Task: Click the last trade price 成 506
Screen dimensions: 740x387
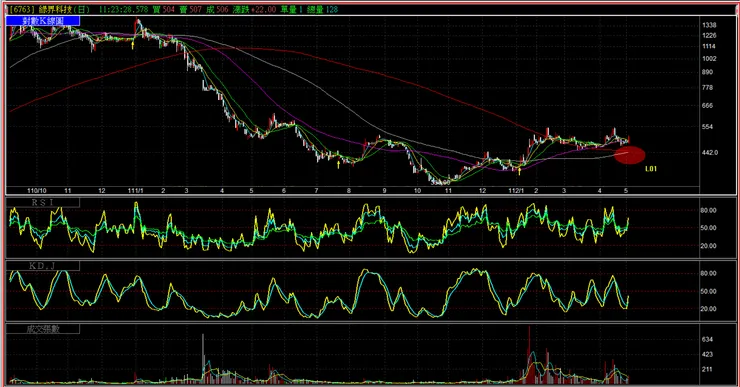Action: [217, 9]
